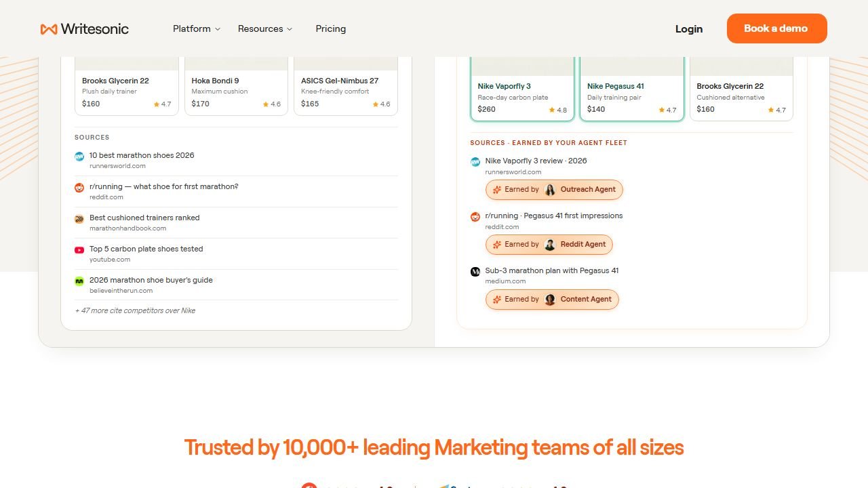Click the rating star on the "Cushioned alternative" card
Image resolution: width=868 pixels, height=488 pixels.
[772, 110]
